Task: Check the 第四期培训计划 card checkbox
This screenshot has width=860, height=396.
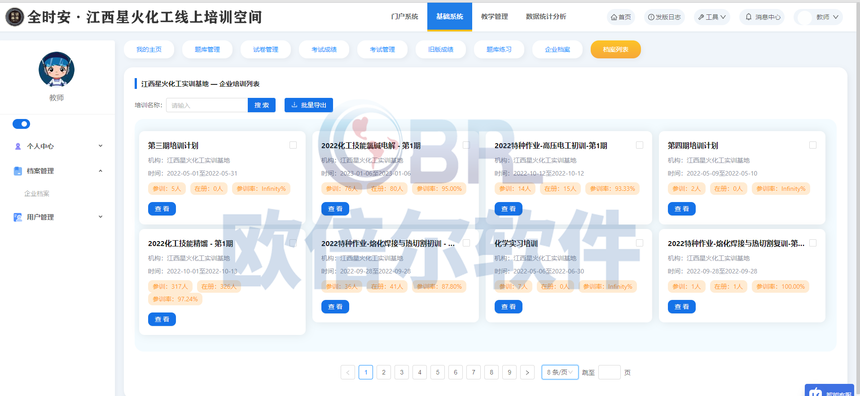Action: click(812, 145)
